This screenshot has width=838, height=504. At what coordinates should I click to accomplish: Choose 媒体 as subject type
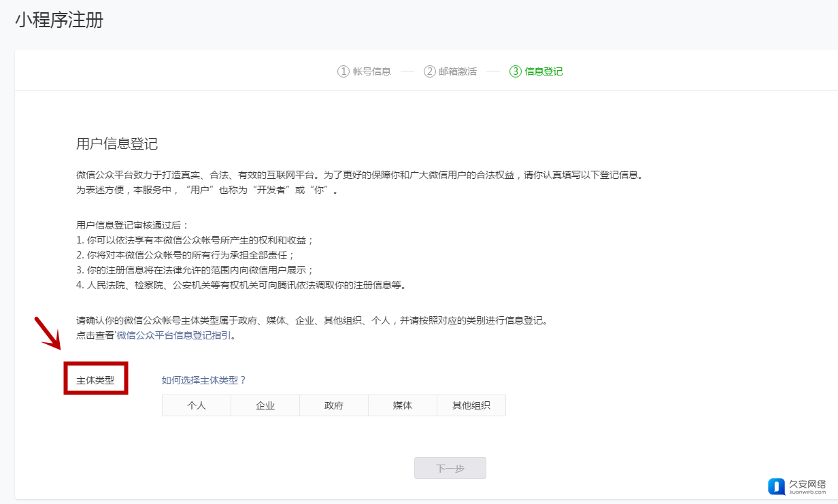coord(403,405)
